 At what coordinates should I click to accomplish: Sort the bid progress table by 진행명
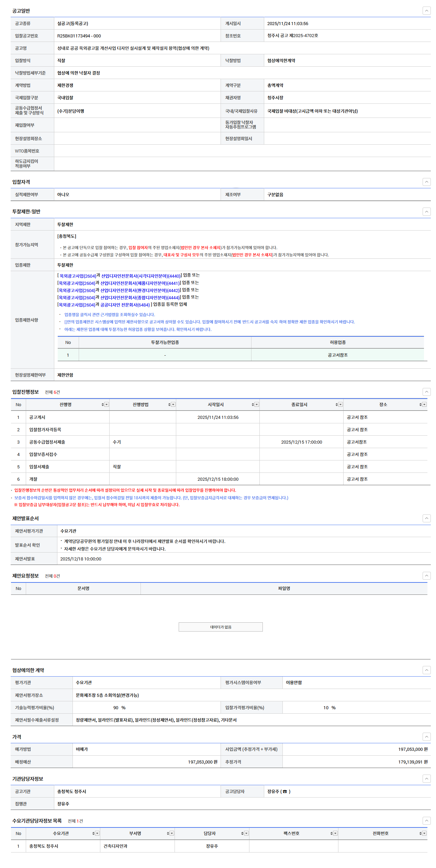pyautogui.click(x=103, y=404)
